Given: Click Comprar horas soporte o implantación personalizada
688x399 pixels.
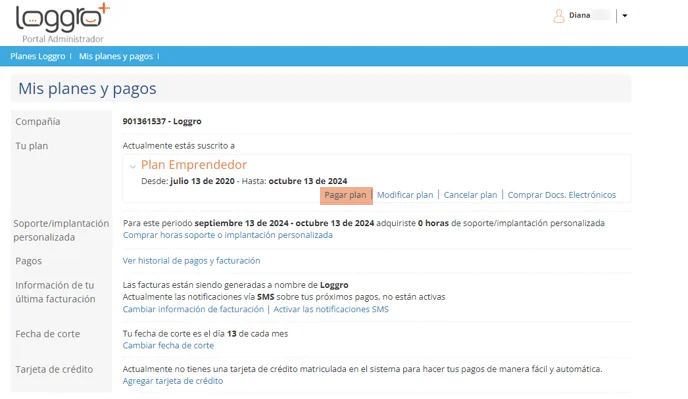Looking at the screenshot, I should pos(228,235).
